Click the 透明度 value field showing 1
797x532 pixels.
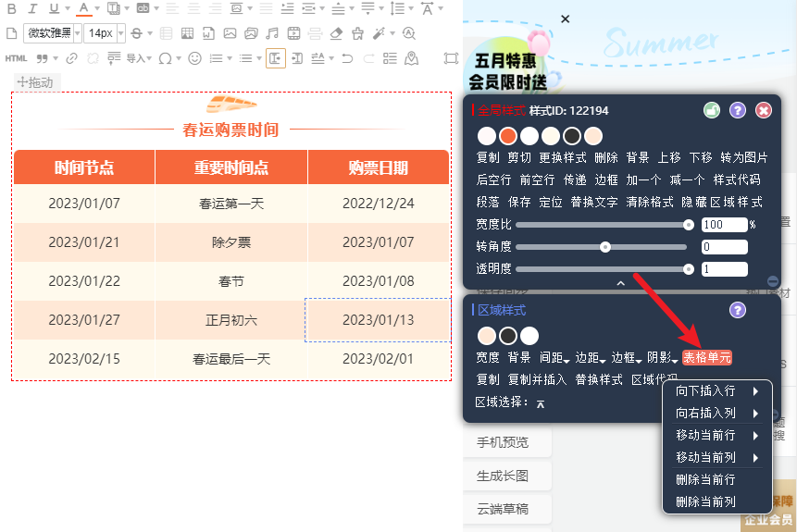coord(724,269)
